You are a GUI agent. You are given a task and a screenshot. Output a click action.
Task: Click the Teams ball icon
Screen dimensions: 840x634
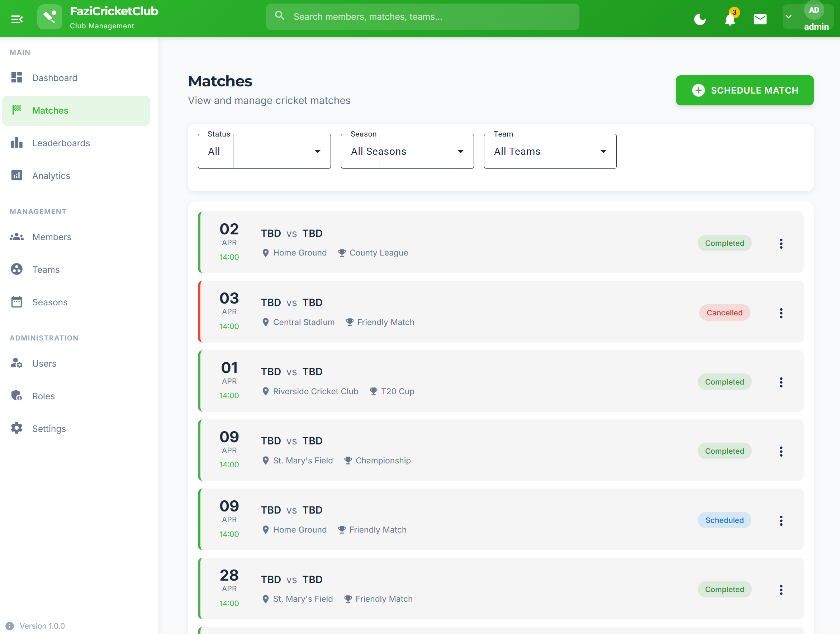17,269
